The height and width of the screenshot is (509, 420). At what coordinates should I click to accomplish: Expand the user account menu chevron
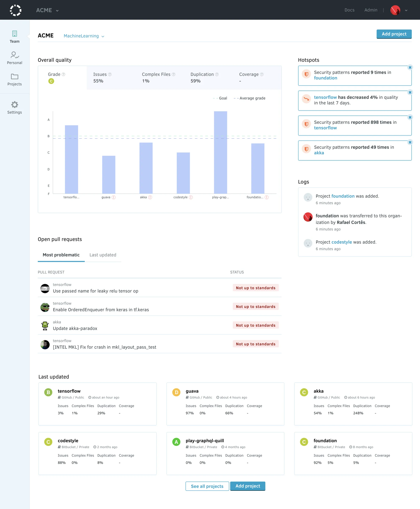click(x=406, y=11)
